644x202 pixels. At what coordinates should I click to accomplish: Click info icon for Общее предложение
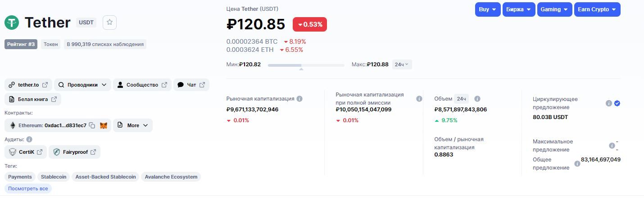(x=577, y=164)
